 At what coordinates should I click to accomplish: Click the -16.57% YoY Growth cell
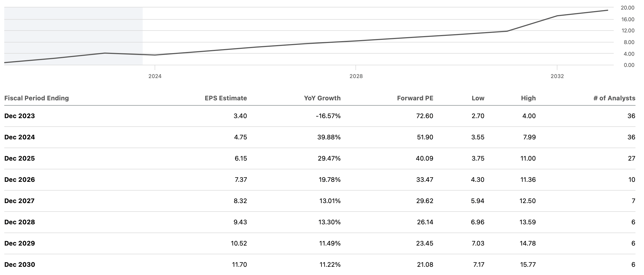pyautogui.click(x=328, y=116)
